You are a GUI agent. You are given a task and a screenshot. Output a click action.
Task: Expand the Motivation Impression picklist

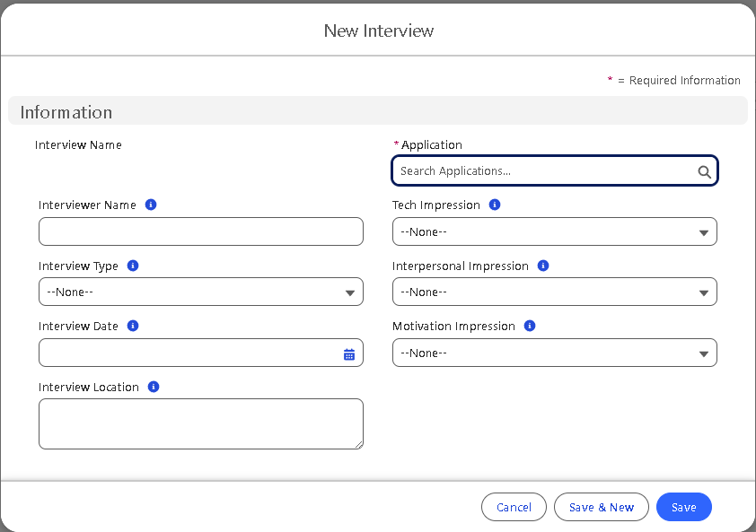pos(554,353)
